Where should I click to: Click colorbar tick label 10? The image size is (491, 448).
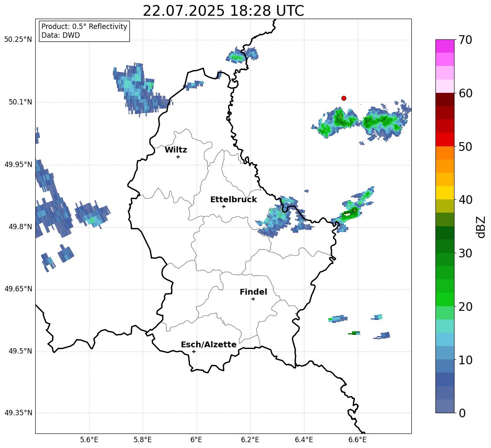(x=465, y=360)
